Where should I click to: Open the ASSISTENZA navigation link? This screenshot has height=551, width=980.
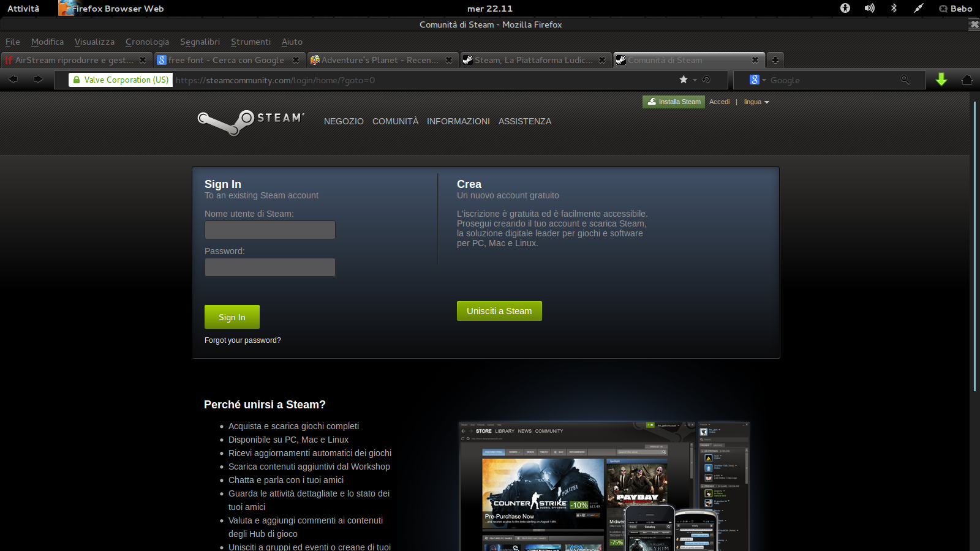(525, 121)
